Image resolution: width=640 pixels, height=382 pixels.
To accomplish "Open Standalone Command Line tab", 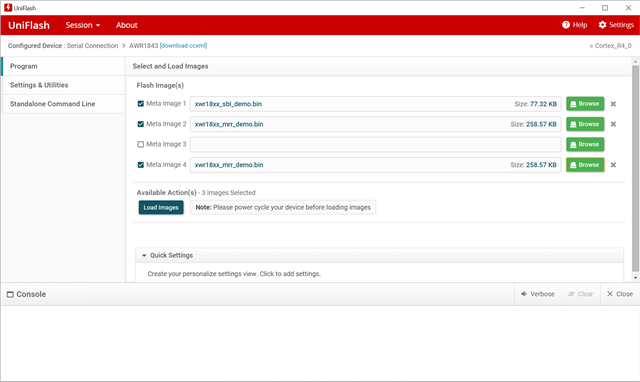I will 63,104.
